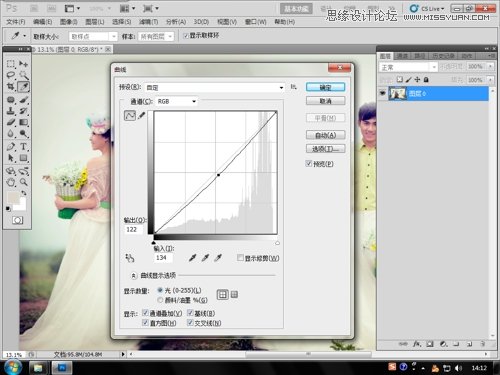Select the Rectangular Marquee tool
500x375 pixels.
pyautogui.click(x=11, y=64)
